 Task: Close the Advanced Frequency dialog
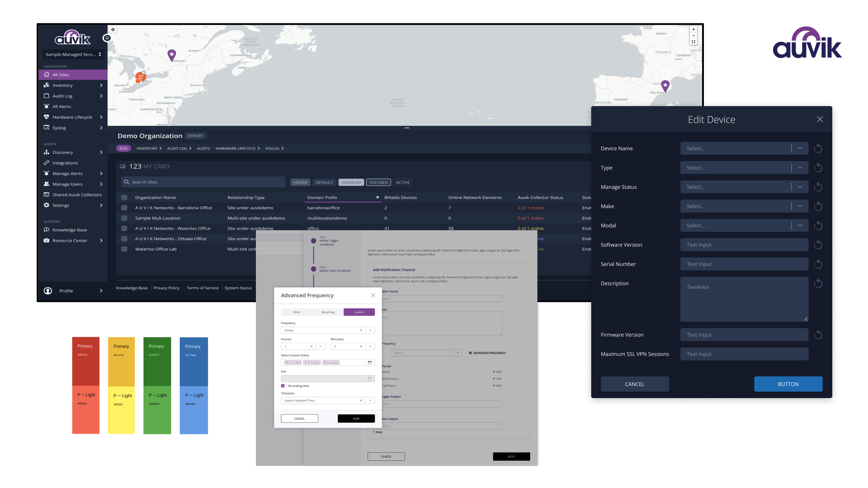point(373,295)
